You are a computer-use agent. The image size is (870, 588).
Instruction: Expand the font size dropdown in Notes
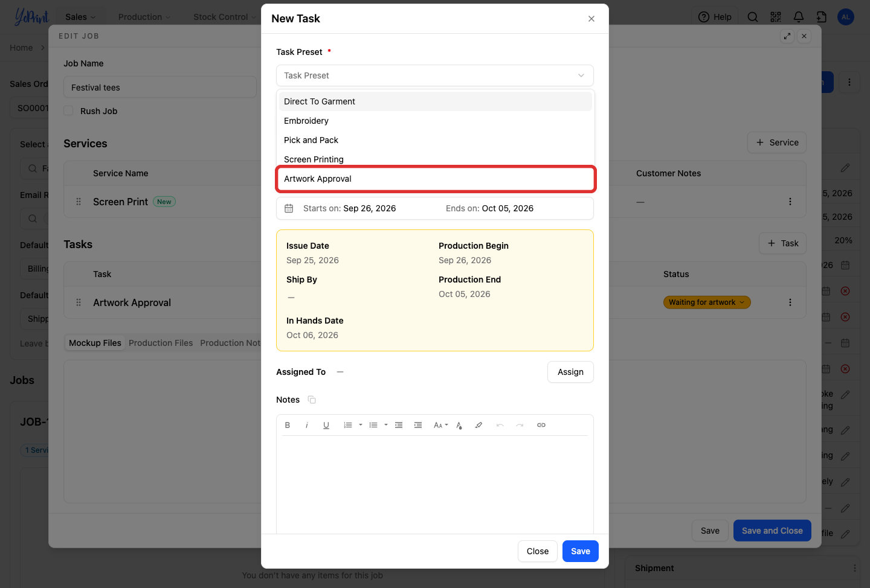pos(441,425)
